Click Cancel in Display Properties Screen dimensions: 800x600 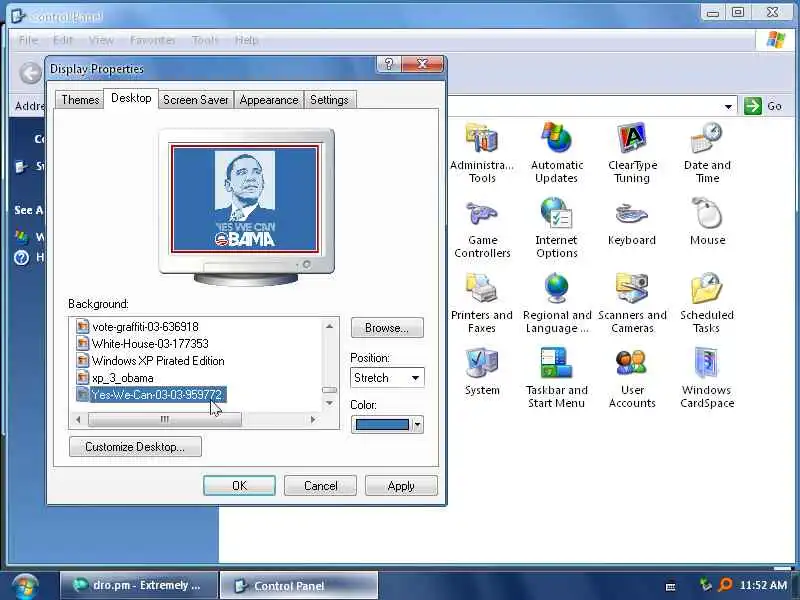tap(320, 486)
